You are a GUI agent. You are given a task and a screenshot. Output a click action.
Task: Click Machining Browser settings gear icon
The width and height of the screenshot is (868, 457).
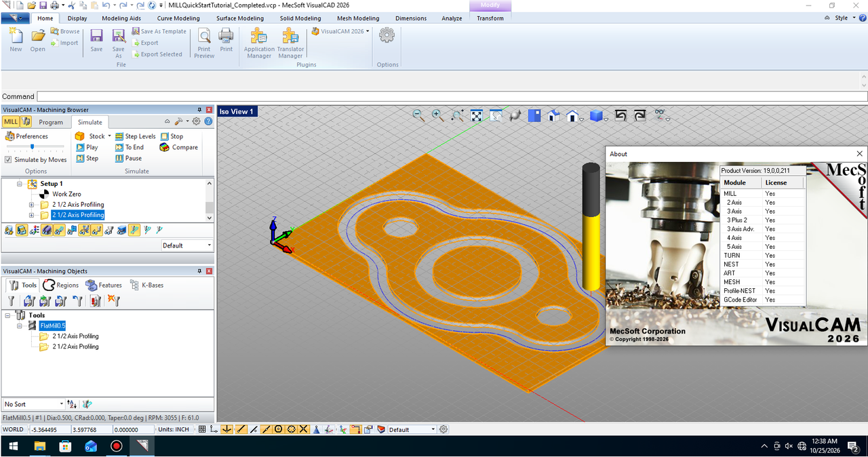point(196,121)
